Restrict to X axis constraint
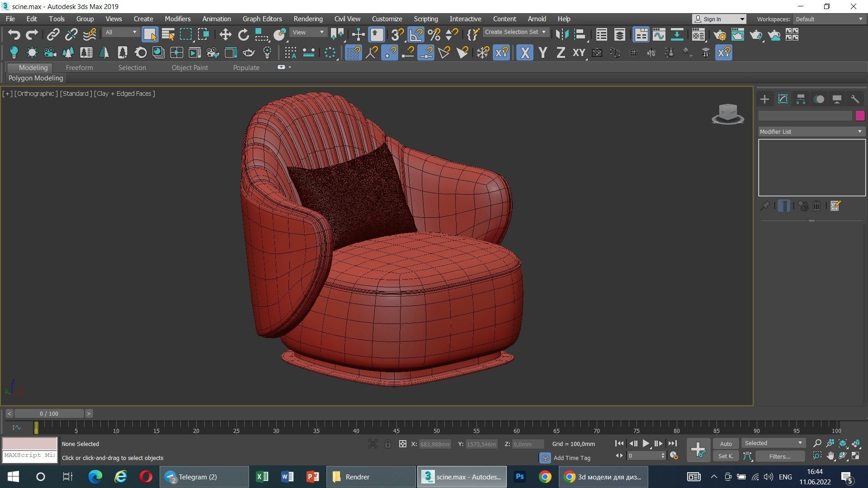 524,52
